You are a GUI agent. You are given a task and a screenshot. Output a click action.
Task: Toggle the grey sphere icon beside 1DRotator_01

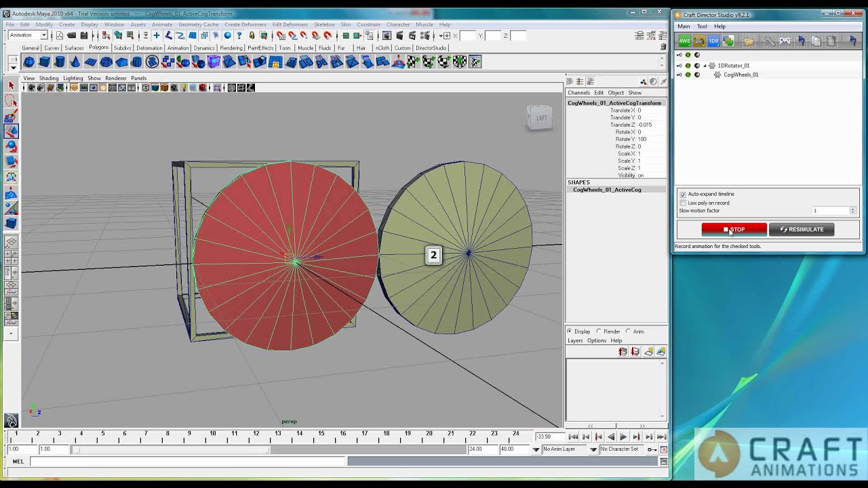696,66
